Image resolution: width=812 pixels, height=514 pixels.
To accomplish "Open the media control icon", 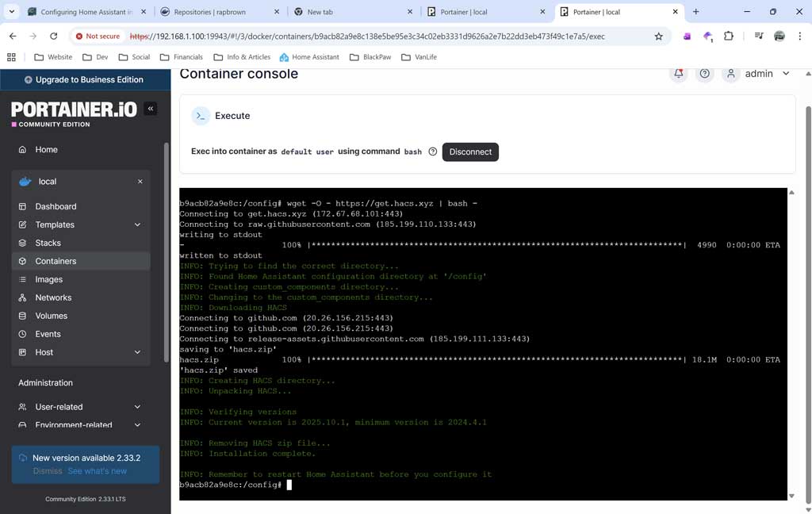I will point(759,36).
